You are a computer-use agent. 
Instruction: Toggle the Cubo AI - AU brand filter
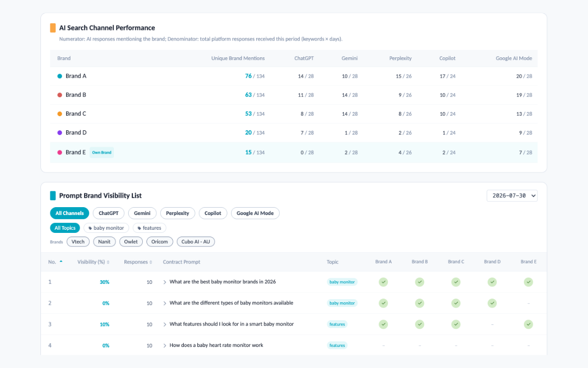click(x=196, y=242)
